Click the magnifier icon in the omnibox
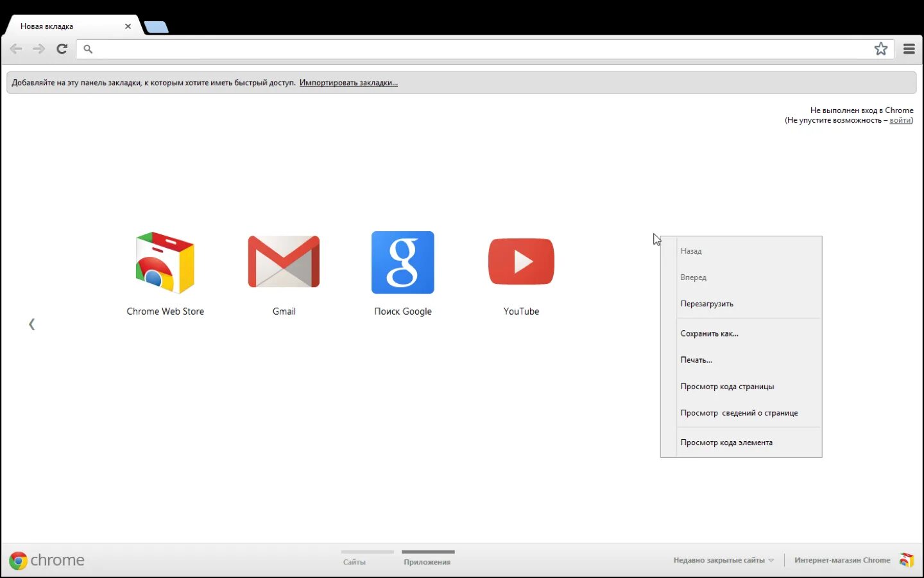This screenshot has height=578, width=924. coord(88,49)
